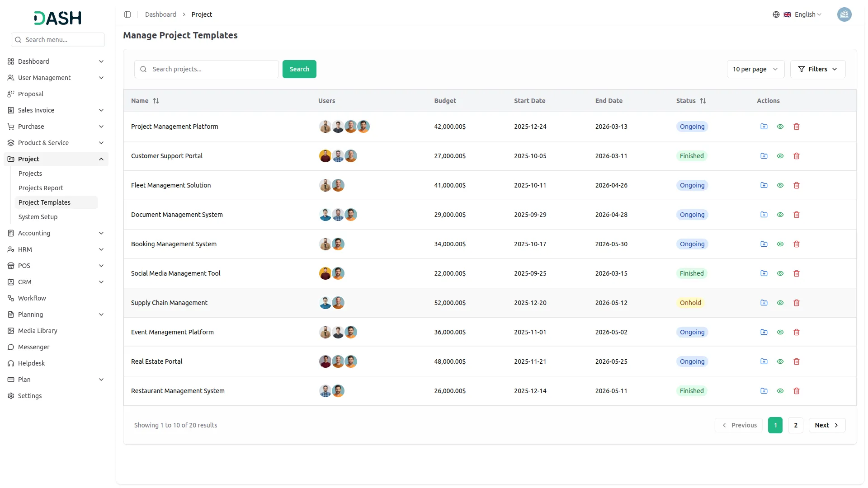Open the Projects Report menu item

pos(41,188)
